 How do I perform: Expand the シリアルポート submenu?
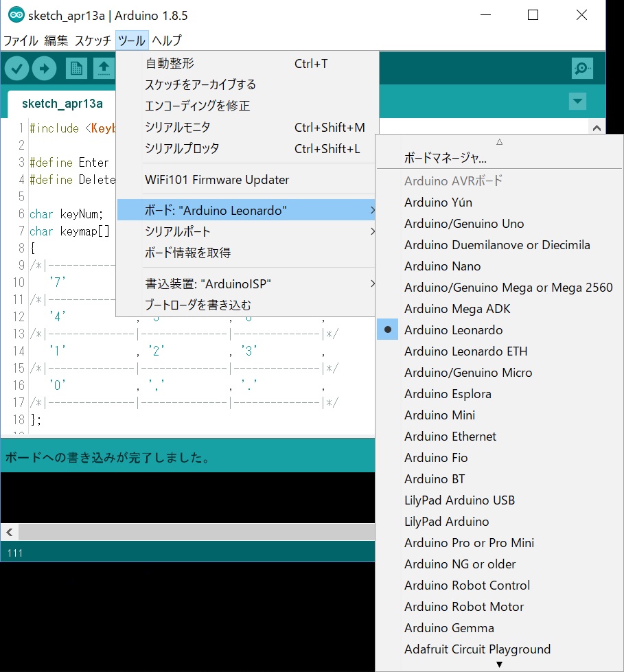tap(246, 231)
